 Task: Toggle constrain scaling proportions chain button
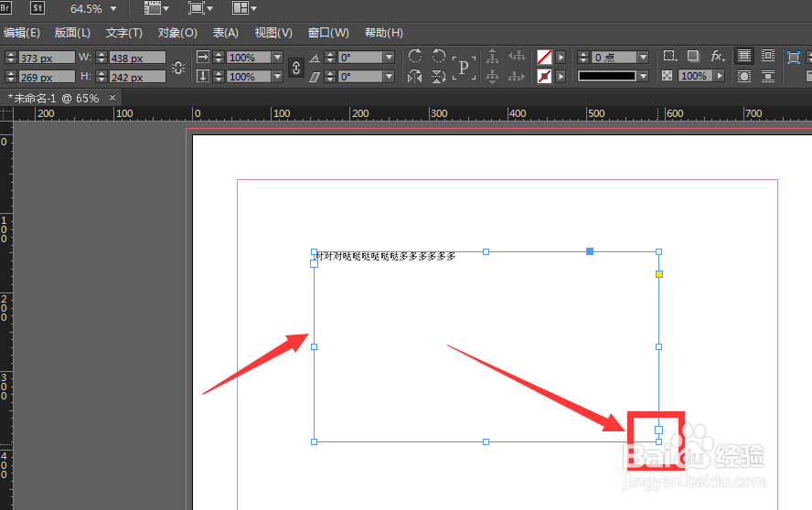click(x=295, y=68)
